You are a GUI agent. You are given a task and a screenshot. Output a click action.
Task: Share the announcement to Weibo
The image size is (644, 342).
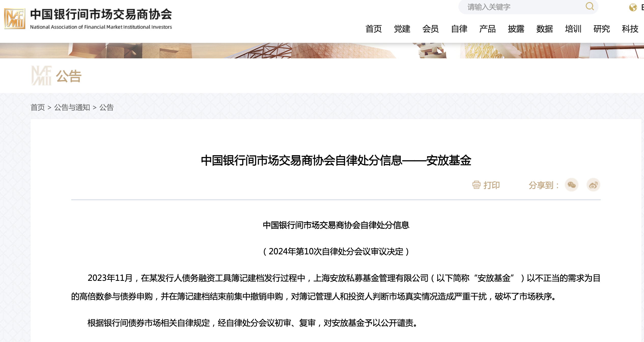click(593, 185)
